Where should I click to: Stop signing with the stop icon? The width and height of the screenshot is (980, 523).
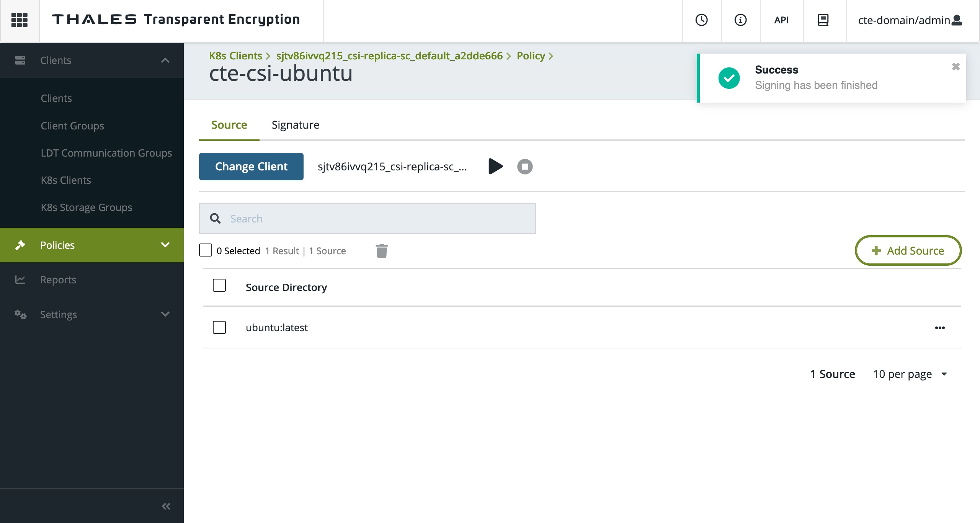point(525,167)
